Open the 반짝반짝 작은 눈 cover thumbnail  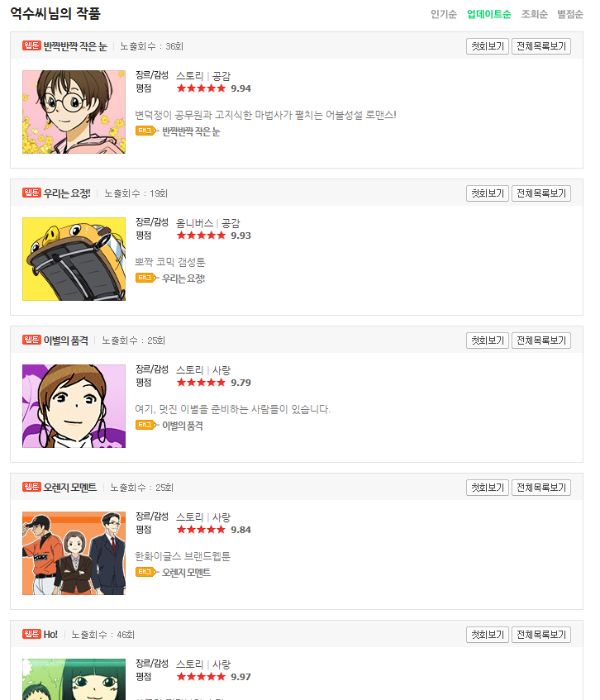coord(74,112)
